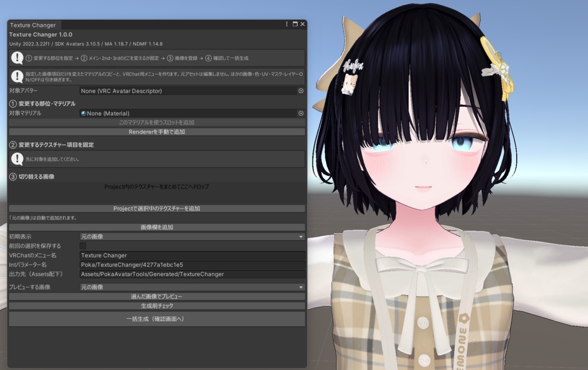
Task: Click 画像欄を追加 button
Action: 157,227
